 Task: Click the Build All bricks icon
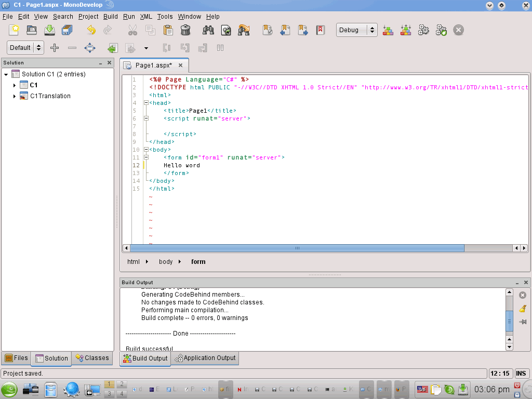click(x=388, y=30)
